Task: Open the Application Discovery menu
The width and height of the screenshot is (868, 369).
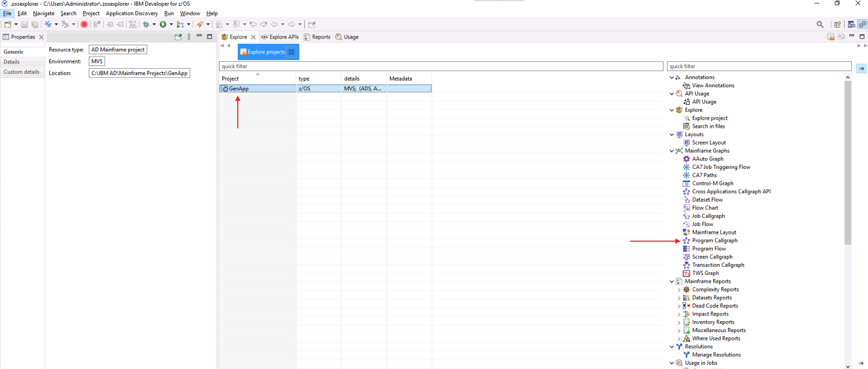Action: (132, 14)
